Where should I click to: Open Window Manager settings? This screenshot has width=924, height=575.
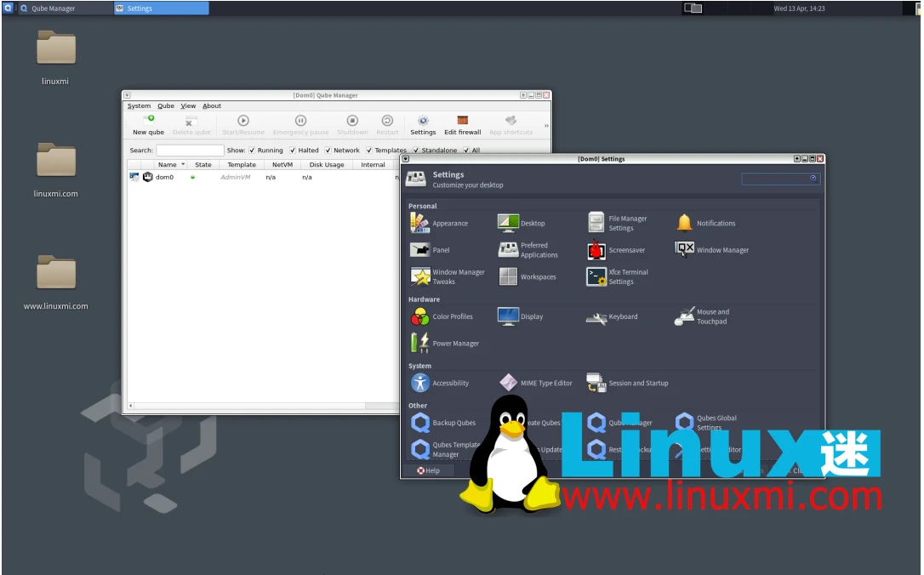coord(711,250)
